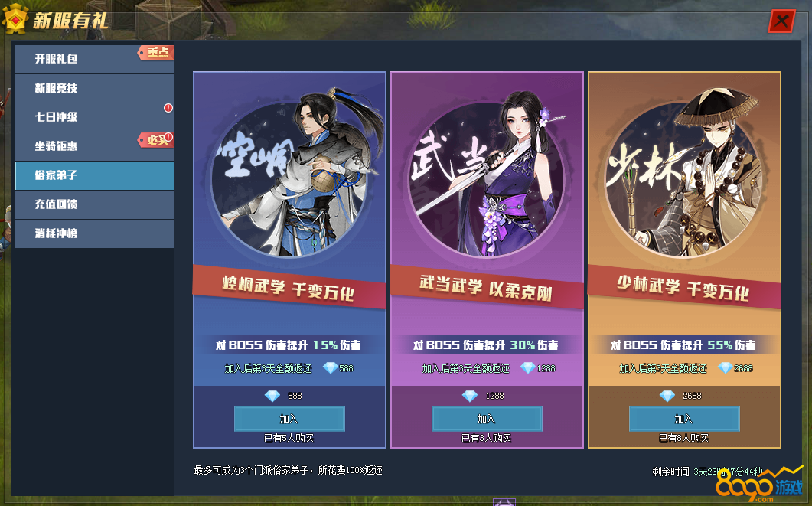The height and width of the screenshot is (506, 812).
Task: Click 加入 button under the 2688 price
Action: point(684,419)
